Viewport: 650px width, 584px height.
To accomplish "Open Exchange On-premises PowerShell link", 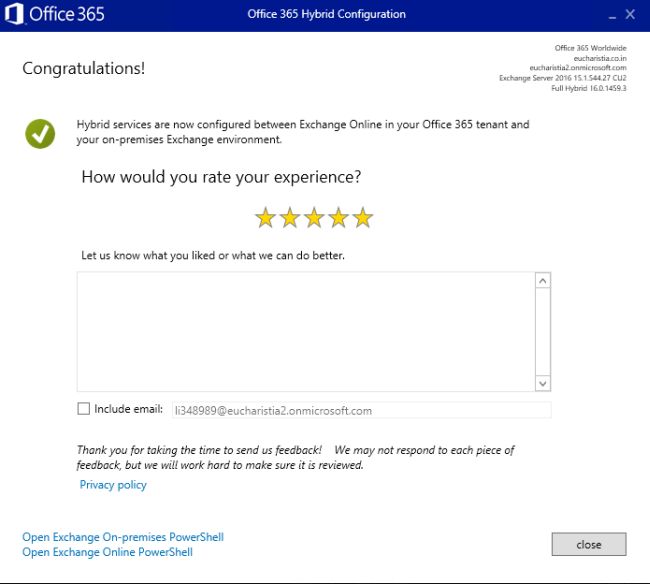I will [123, 537].
